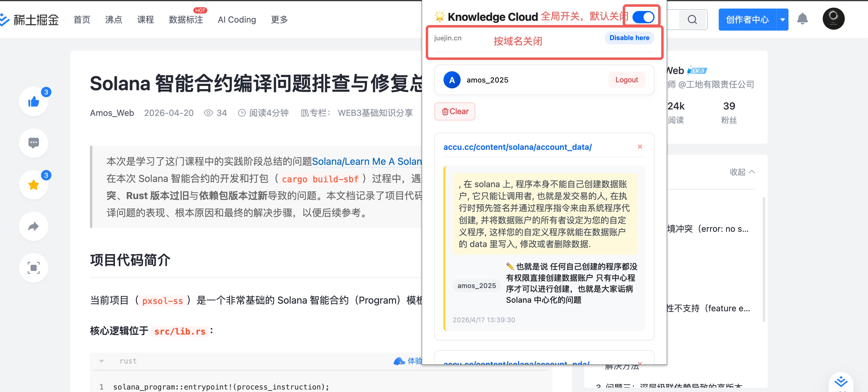Click the 项目代码简介 heading
This screenshot has width=868, height=392.
pos(130,260)
